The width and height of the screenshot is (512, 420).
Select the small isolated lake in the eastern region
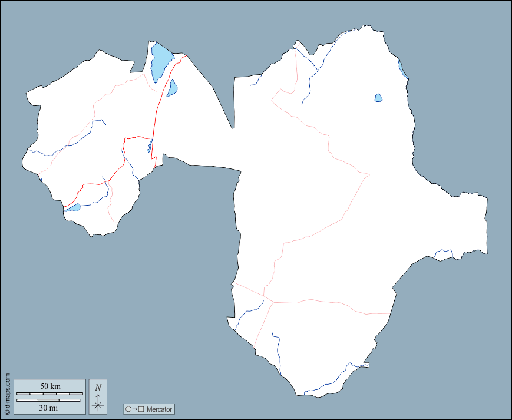(378, 98)
